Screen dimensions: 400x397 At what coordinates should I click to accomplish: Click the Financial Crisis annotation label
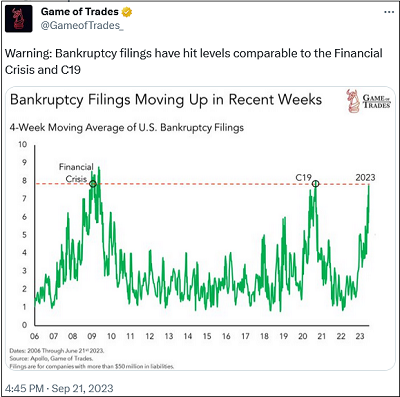point(76,173)
